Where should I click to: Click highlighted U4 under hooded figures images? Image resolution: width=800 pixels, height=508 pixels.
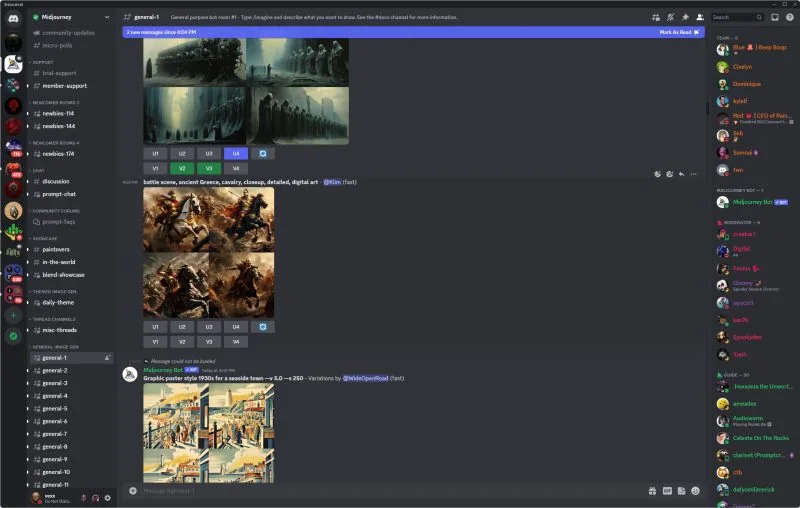(236, 154)
